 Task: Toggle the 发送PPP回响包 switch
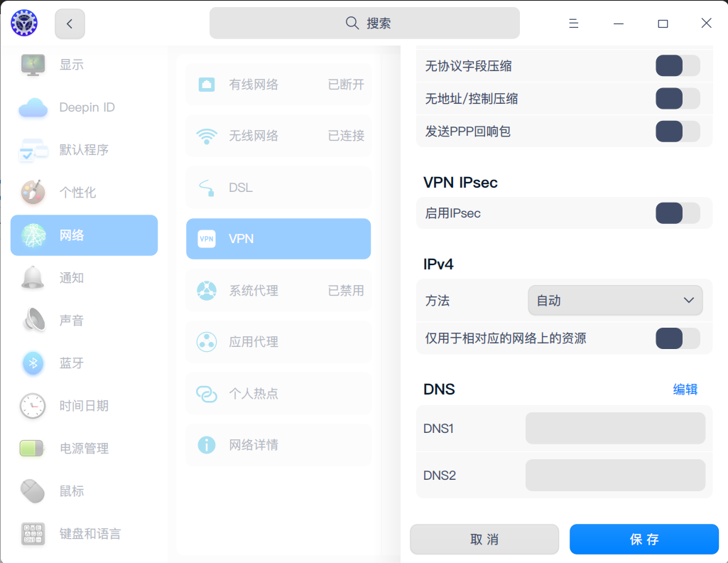click(x=678, y=132)
